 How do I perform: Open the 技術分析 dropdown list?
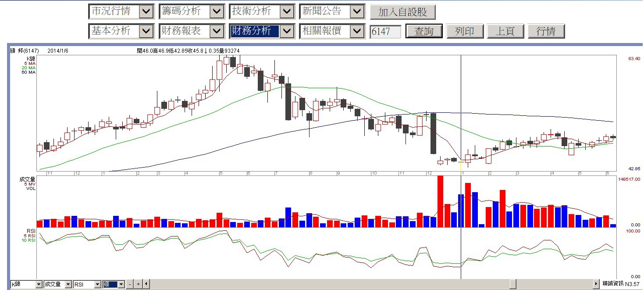[x=287, y=12]
